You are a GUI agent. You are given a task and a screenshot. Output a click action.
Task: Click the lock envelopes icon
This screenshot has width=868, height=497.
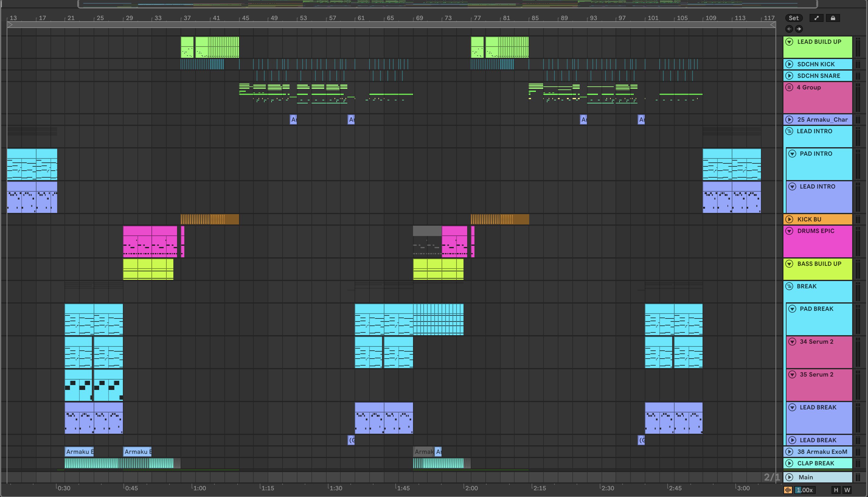tap(833, 18)
